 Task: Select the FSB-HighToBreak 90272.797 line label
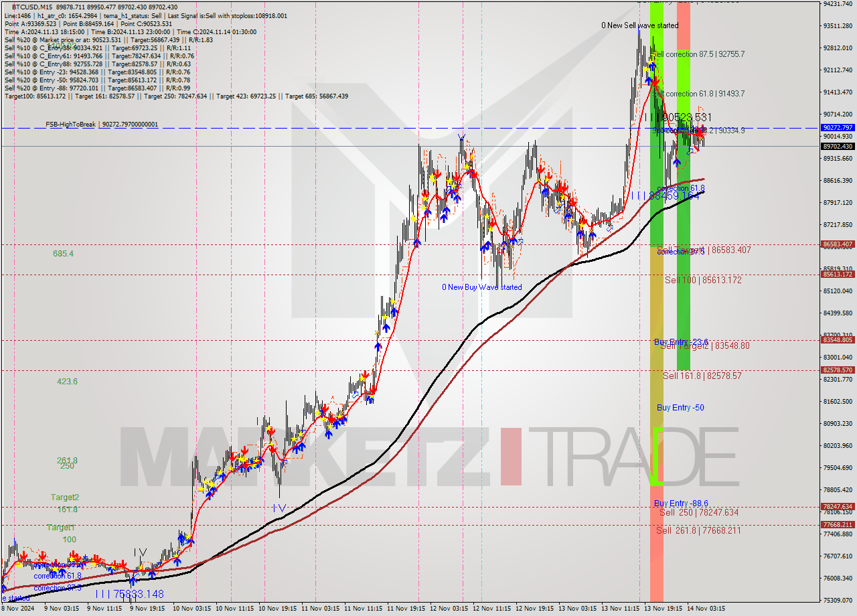click(102, 125)
